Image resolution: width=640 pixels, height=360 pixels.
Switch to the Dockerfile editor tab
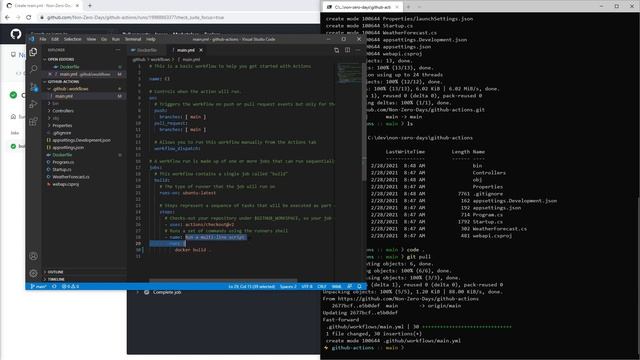coord(147,50)
